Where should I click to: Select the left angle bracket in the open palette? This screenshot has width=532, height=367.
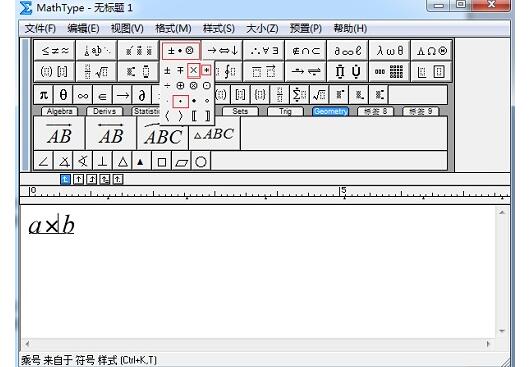(x=167, y=116)
